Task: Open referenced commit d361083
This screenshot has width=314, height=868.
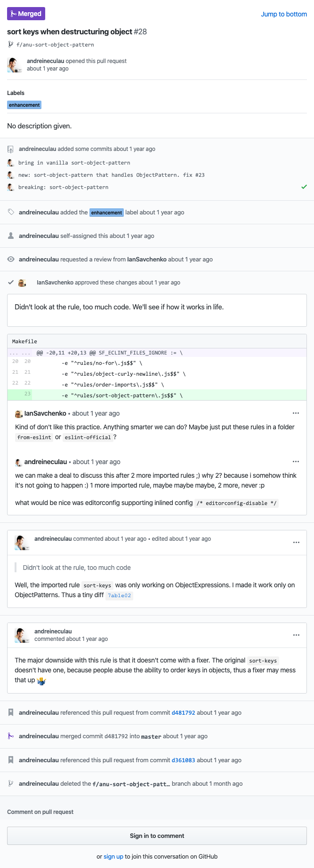Action: 183,760
